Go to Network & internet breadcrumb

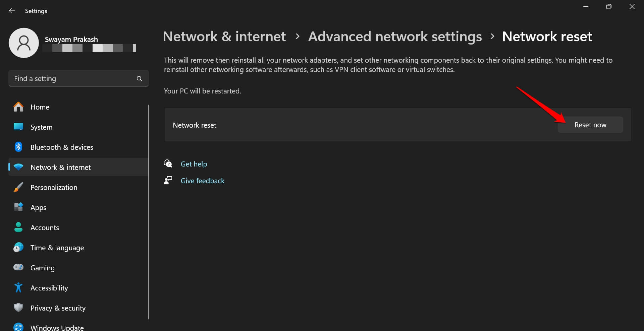(x=224, y=37)
